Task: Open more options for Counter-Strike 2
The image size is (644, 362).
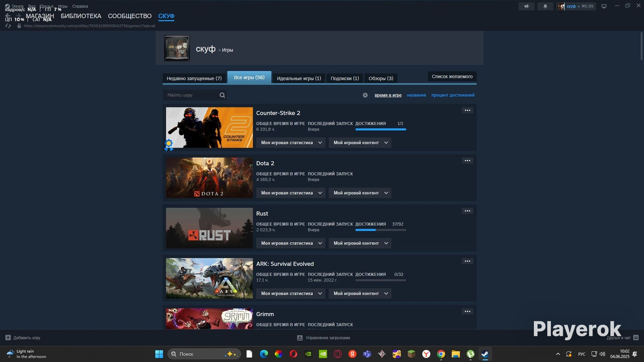Action: [x=467, y=110]
